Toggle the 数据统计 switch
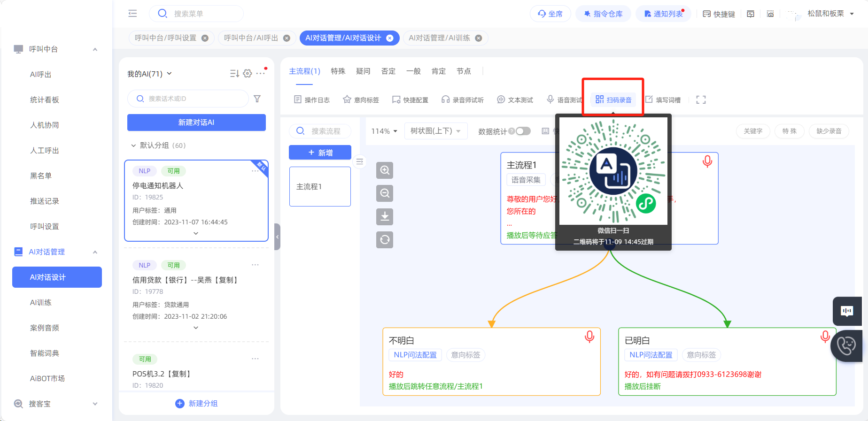 (523, 131)
